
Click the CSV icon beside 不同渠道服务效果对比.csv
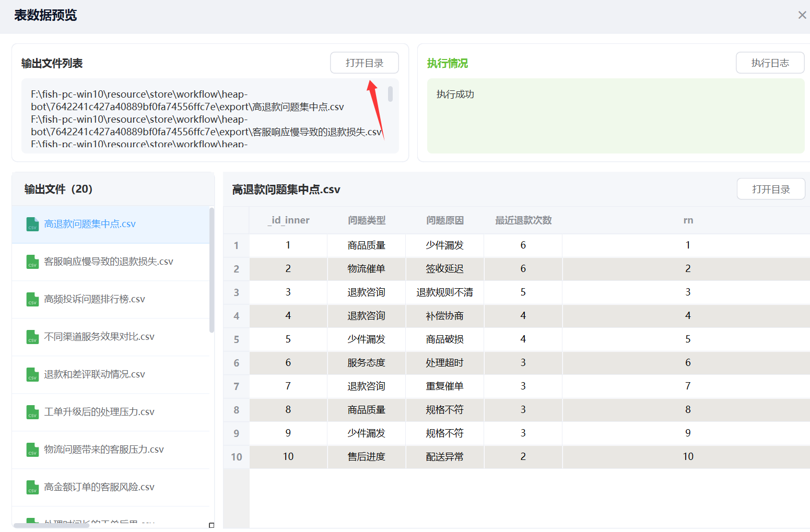click(32, 337)
